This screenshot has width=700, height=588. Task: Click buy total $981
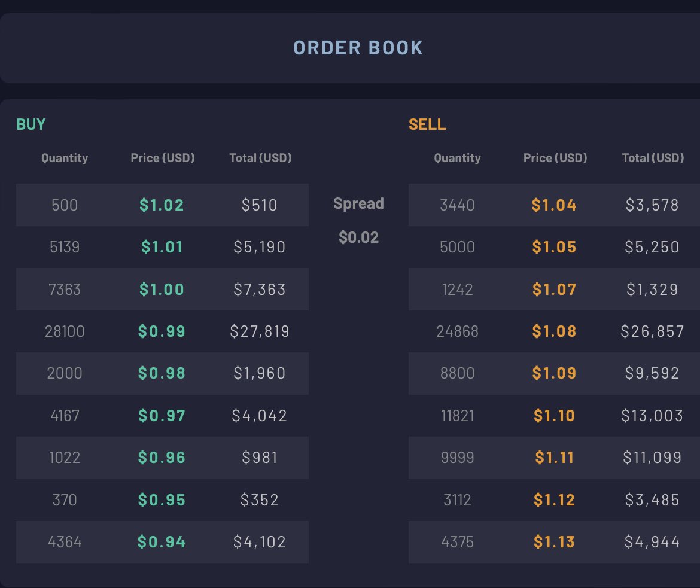pos(260,458)
